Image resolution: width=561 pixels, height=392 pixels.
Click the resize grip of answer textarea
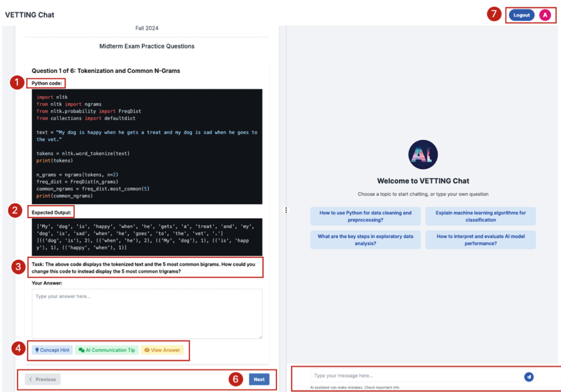click(260, 336)
